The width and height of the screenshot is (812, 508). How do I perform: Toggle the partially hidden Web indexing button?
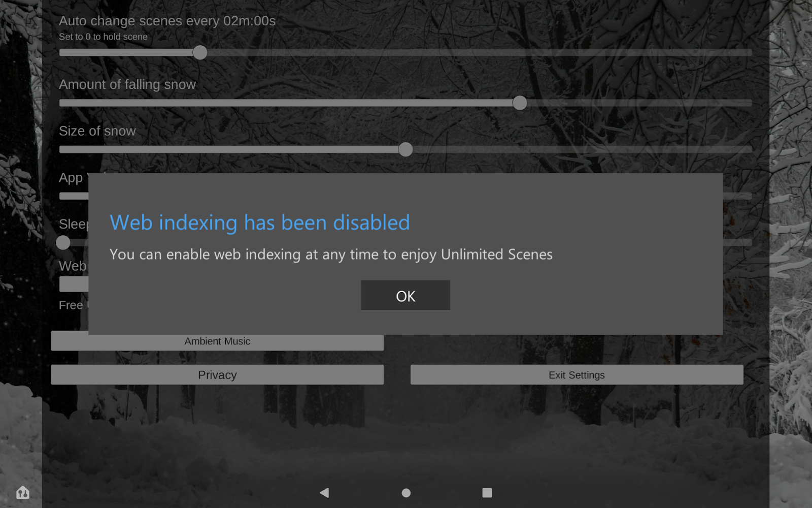click(74, 284)
